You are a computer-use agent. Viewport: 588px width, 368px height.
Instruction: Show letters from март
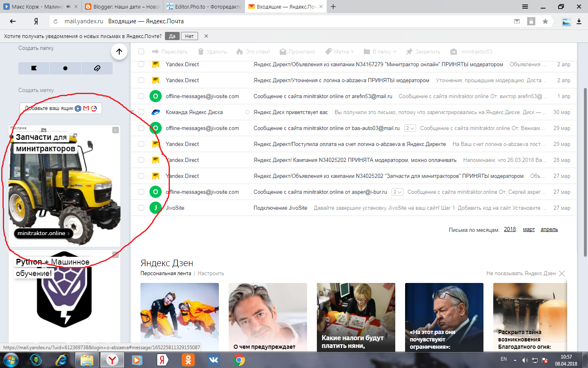(x=529, y=229)
